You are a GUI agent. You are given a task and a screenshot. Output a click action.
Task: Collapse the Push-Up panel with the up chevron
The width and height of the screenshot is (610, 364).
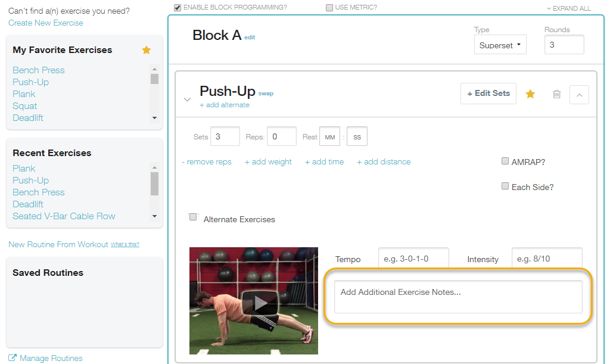point(579,95)
